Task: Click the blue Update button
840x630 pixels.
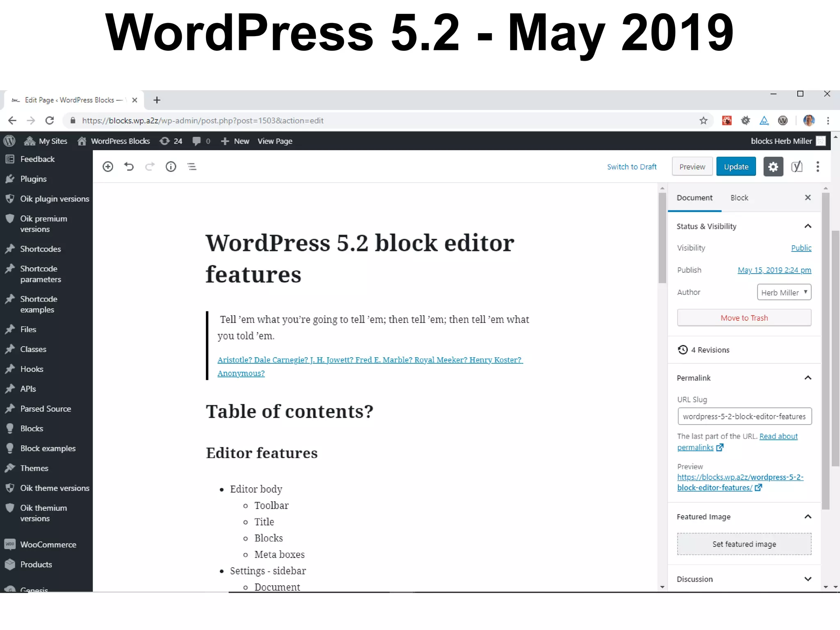Action: click(x=736, y=167)
